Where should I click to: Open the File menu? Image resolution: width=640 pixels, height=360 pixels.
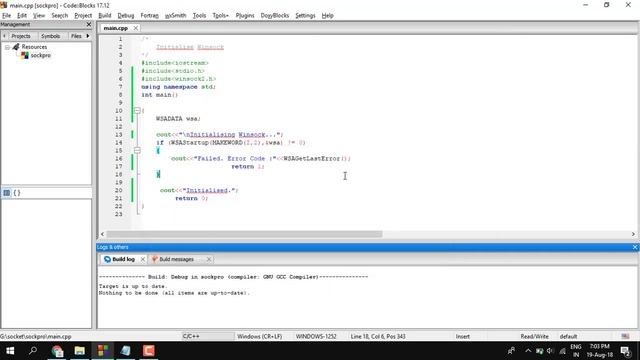(7, 16)
